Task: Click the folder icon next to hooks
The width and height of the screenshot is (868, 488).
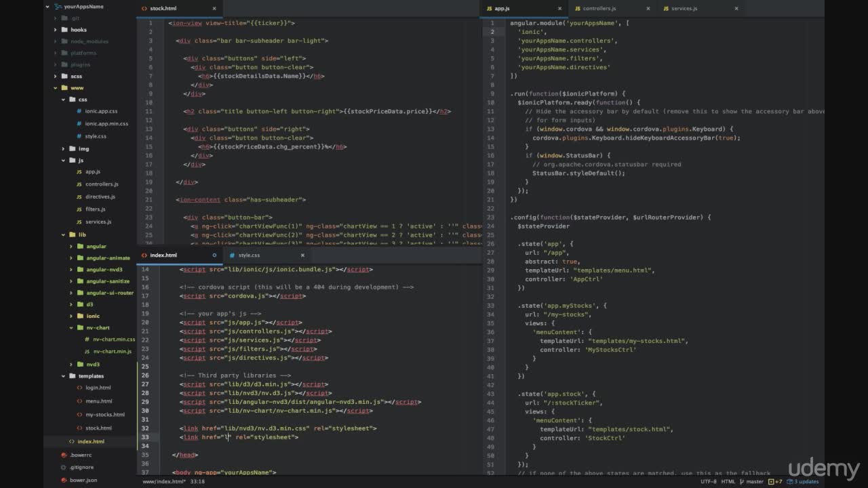Action: 64,30
